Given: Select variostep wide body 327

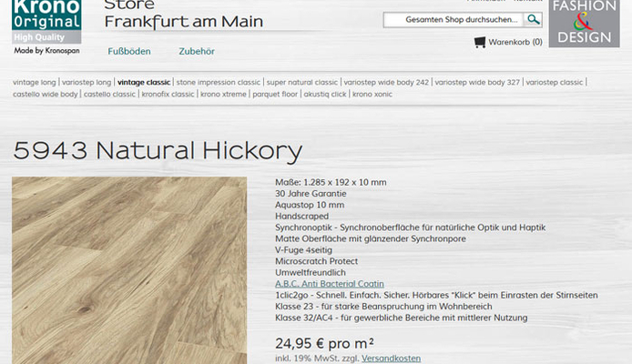Looking at the screenshot, I should click(477, 82).
